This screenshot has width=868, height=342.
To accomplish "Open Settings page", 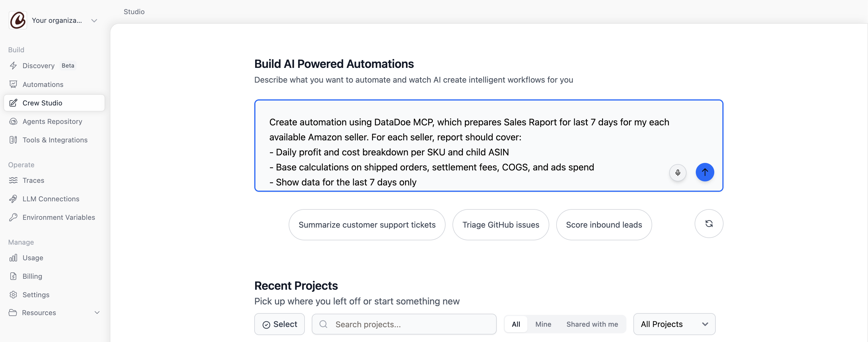I will [54, 295].
